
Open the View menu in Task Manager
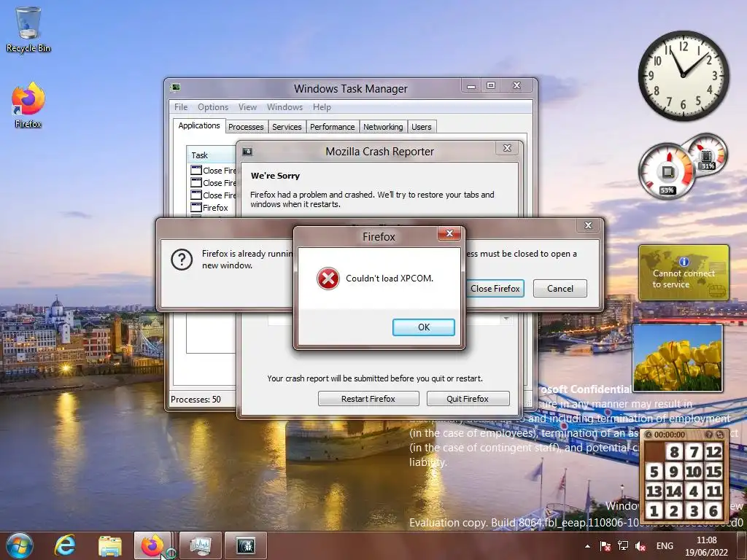247,107
